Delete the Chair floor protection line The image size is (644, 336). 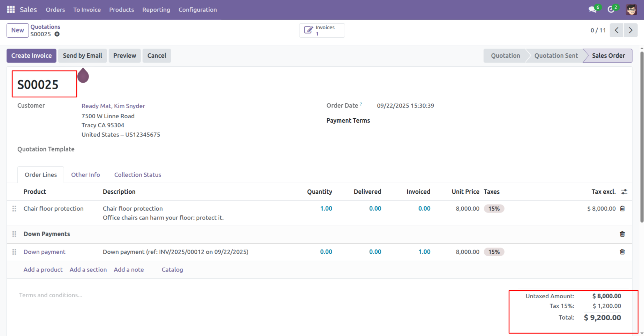tap(622, 209)
